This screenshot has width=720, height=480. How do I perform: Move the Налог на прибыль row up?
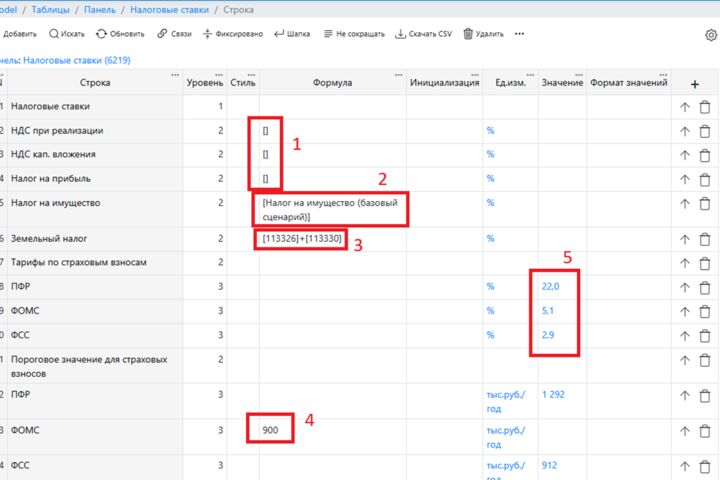coord(685,180)
